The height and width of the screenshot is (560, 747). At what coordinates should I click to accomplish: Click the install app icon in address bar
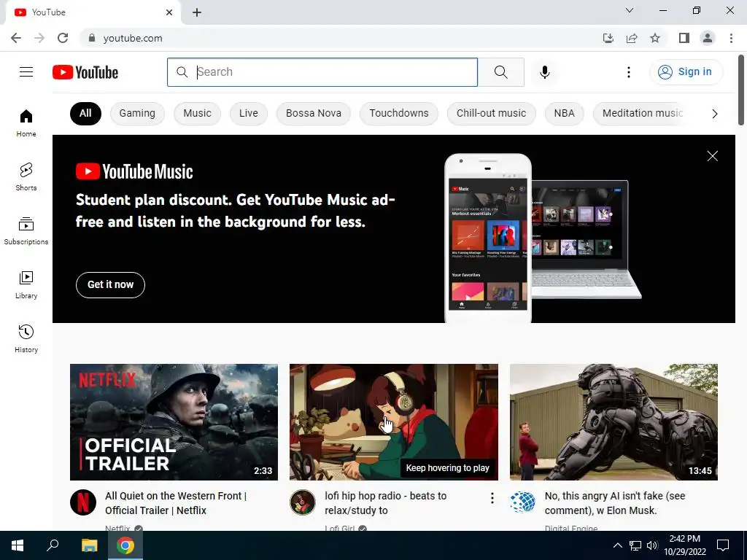pos(608,38)
